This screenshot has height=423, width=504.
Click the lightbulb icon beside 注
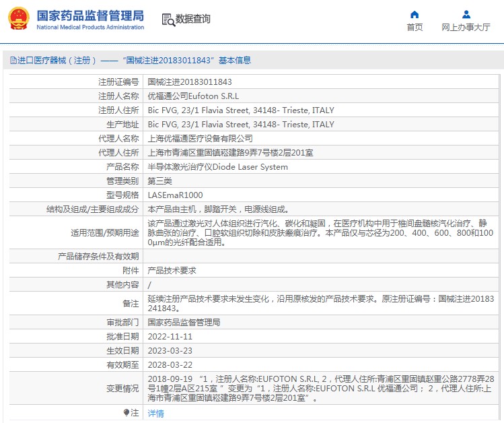(x=126, y=412)
